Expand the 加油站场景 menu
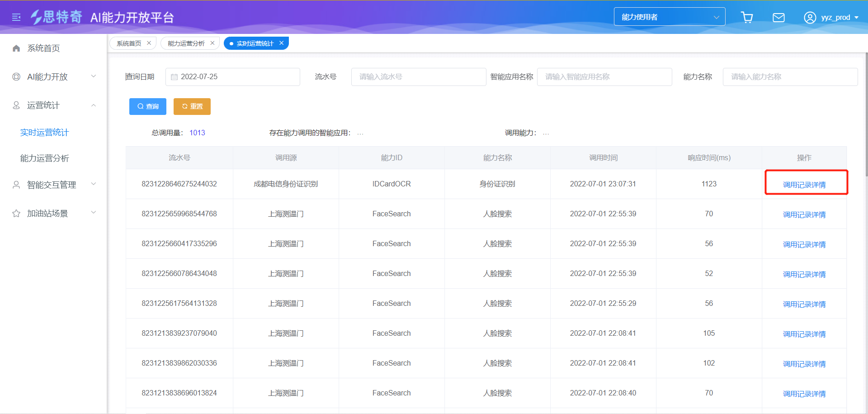This screenshot has height=414, width=868. tap(94, 212)
